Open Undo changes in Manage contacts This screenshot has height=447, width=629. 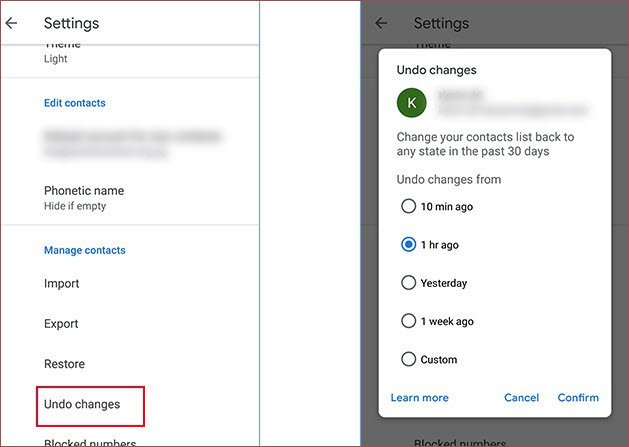(x=82, y=405)
